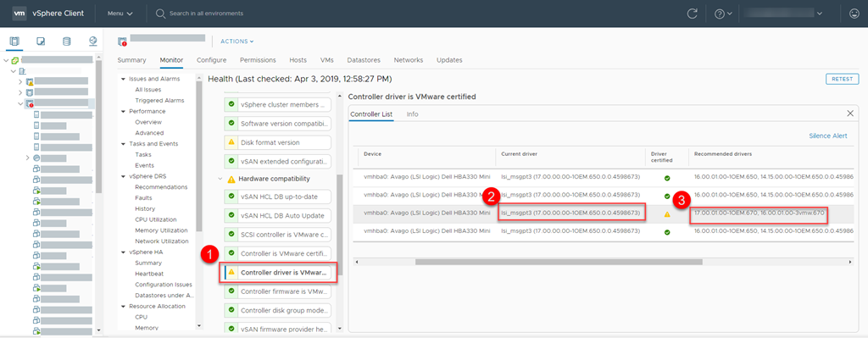
Task: Select Controller driver is VMware health check
Action: tap(277, 273)
